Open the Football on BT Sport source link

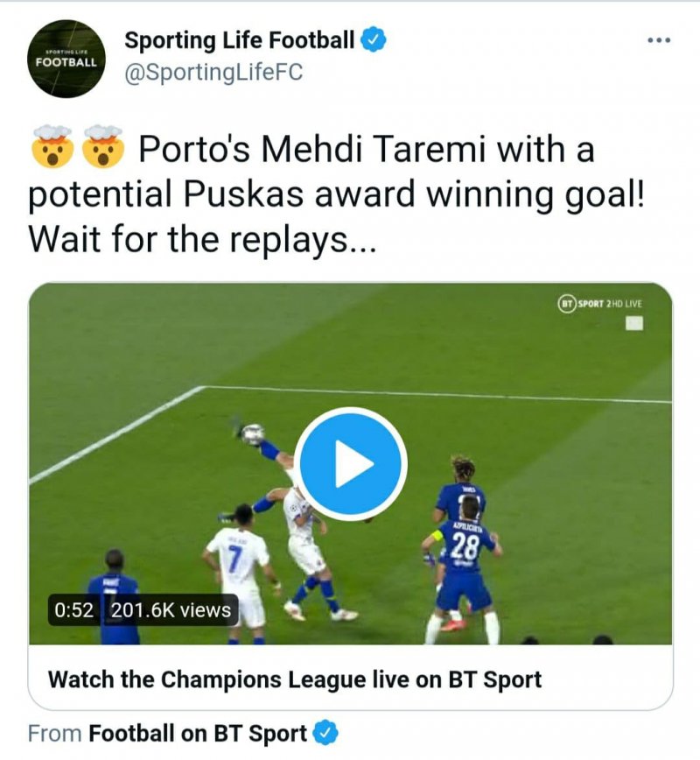198,734
